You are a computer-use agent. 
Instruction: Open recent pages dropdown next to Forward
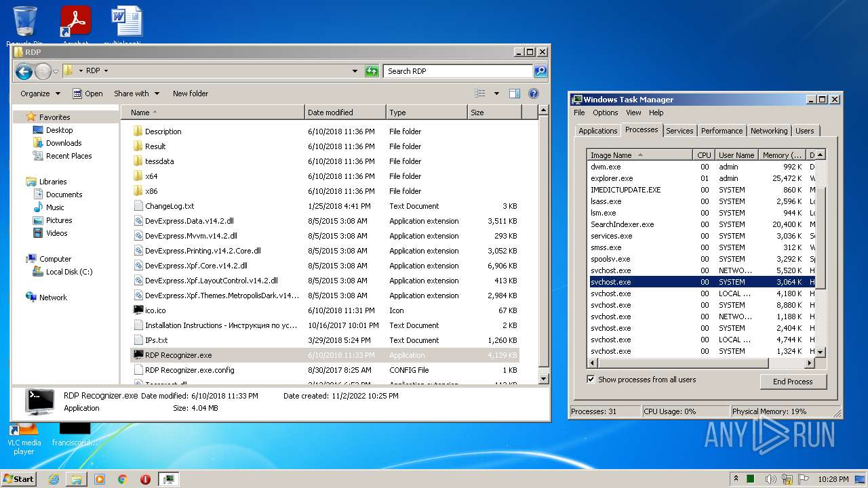pos(56,71)
